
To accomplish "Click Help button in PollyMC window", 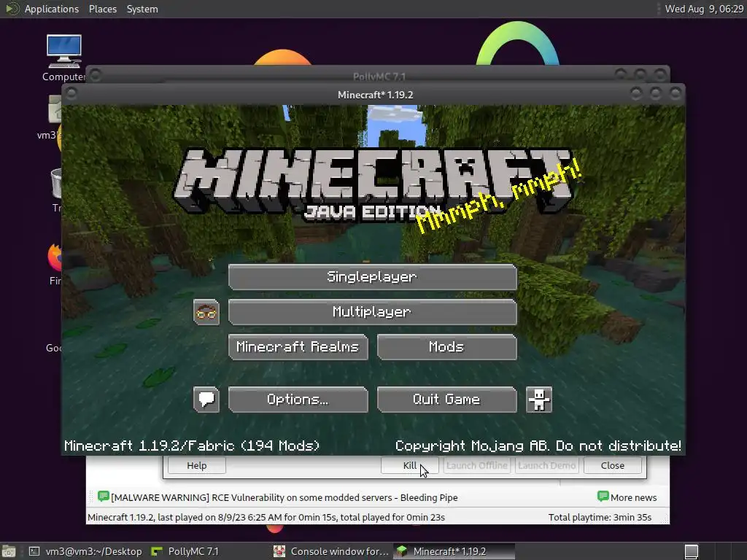I will (197, 466).
